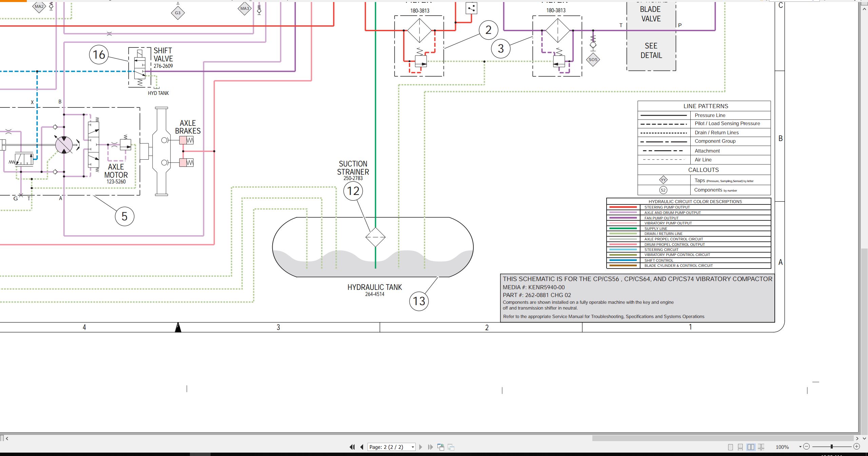Click the zoom slider handle

[x=831, y=447]
